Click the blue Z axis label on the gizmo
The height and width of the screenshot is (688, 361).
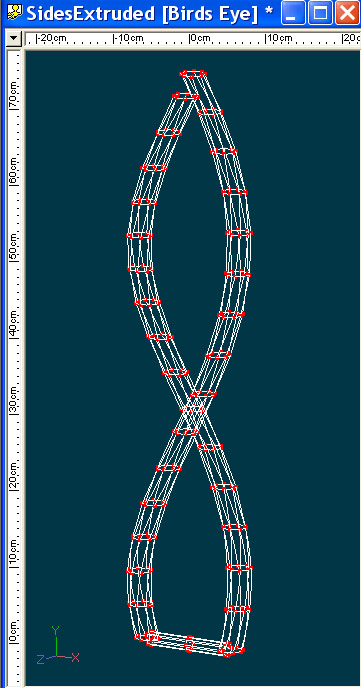coord(40,659)
